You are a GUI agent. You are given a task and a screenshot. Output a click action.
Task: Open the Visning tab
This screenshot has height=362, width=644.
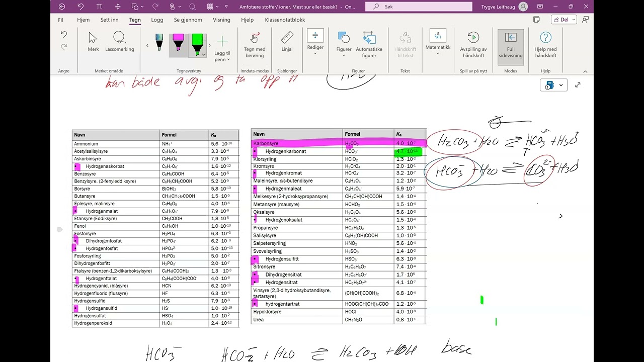(221, 20)
